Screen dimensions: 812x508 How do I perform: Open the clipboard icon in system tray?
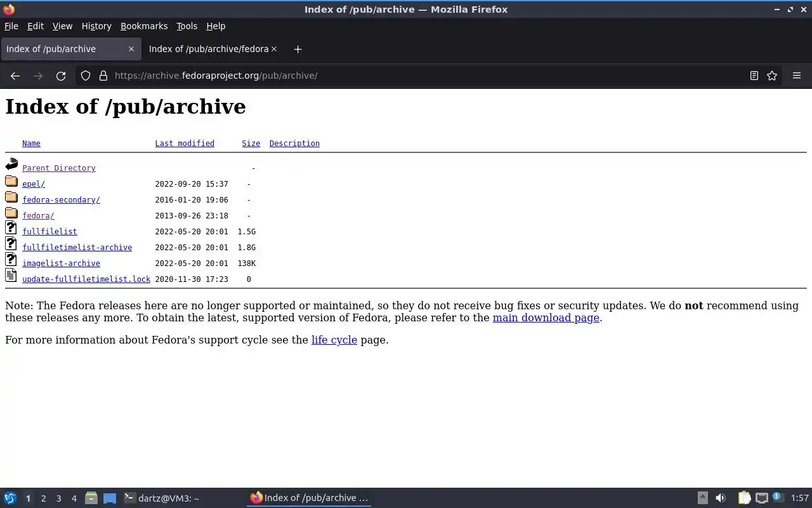pyautogui.click(x=744, y=498)
